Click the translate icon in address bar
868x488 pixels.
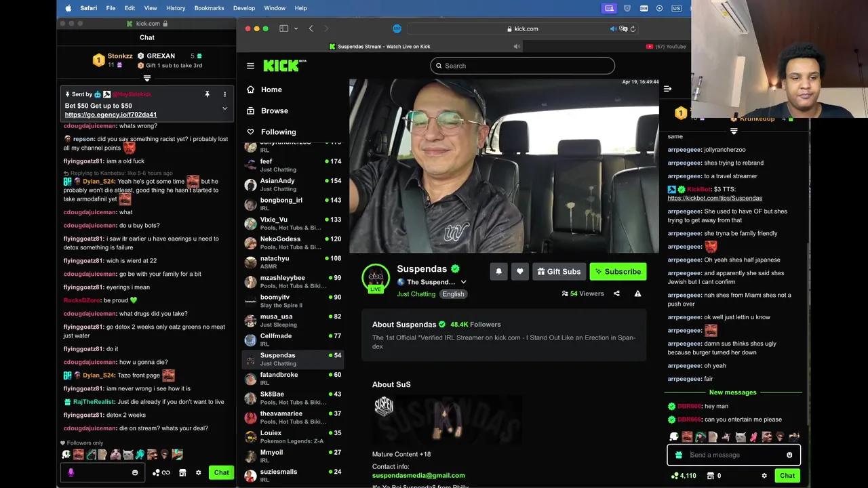[x=623, y=28]
